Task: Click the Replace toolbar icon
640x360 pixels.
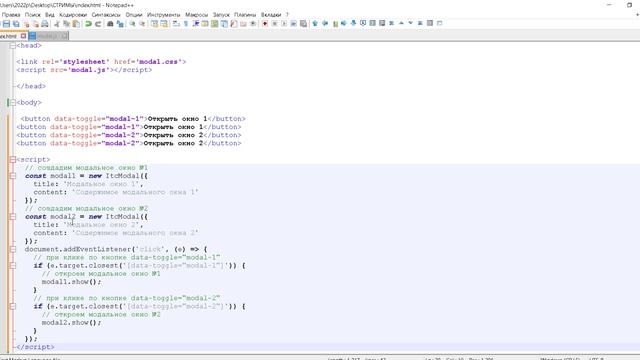Action: (120, 24)
